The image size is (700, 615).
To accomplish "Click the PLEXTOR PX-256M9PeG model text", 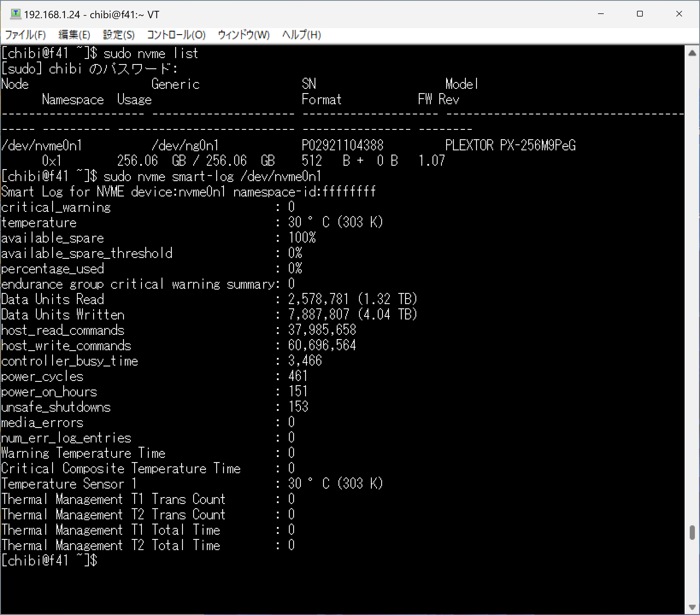I will (x=510, y=145).
